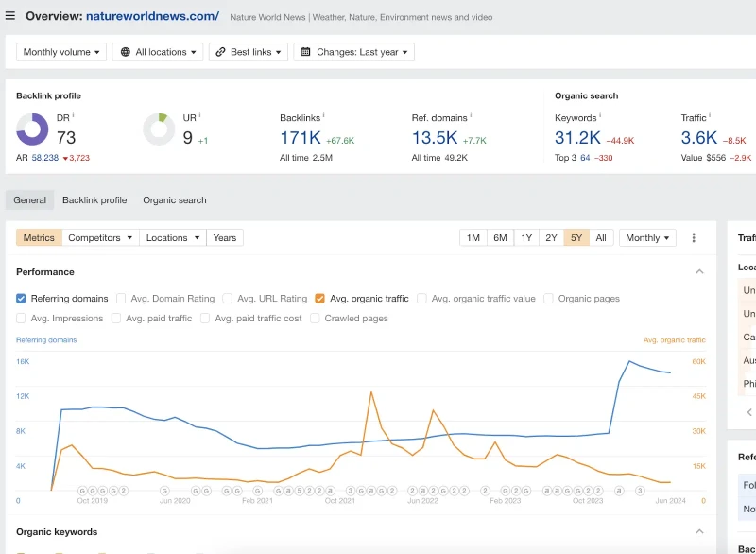
Task: Select 2Y time range
Action: point(551,237)
